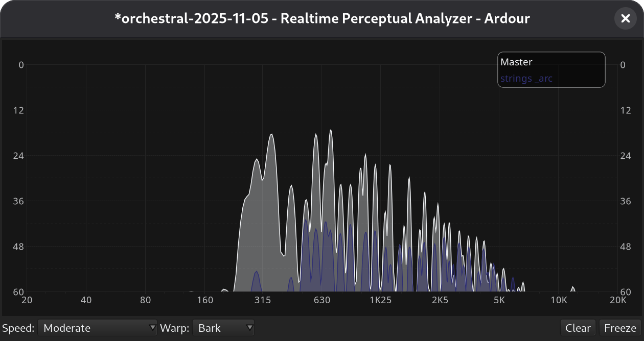
Task: Click the 80 frequency axis label
Action: coord(145,300)
